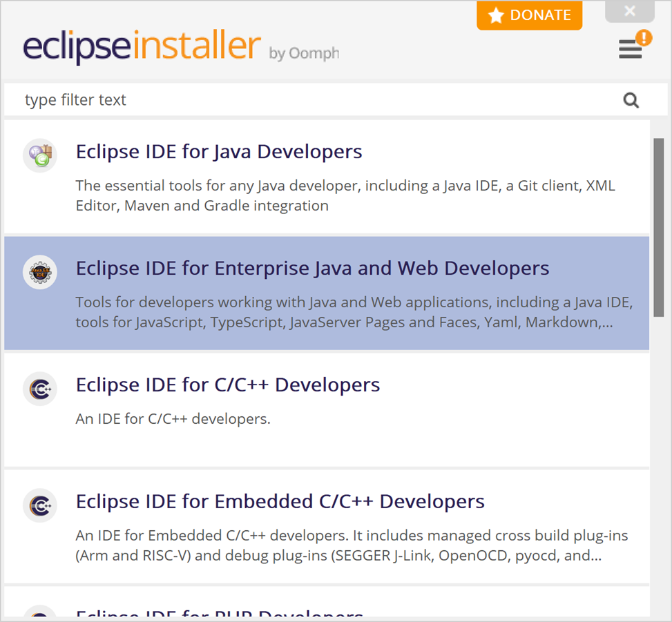Open the hamburger menu

pos(630,49)
